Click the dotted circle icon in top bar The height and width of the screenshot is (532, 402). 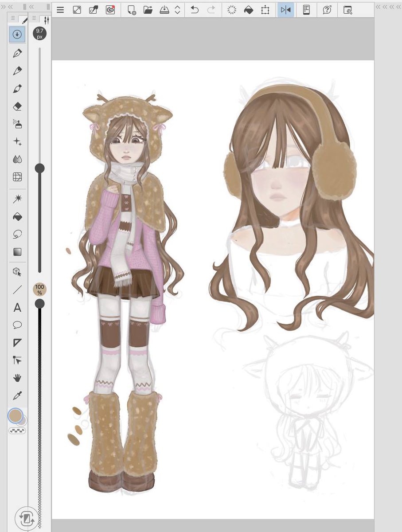point(232,10)
